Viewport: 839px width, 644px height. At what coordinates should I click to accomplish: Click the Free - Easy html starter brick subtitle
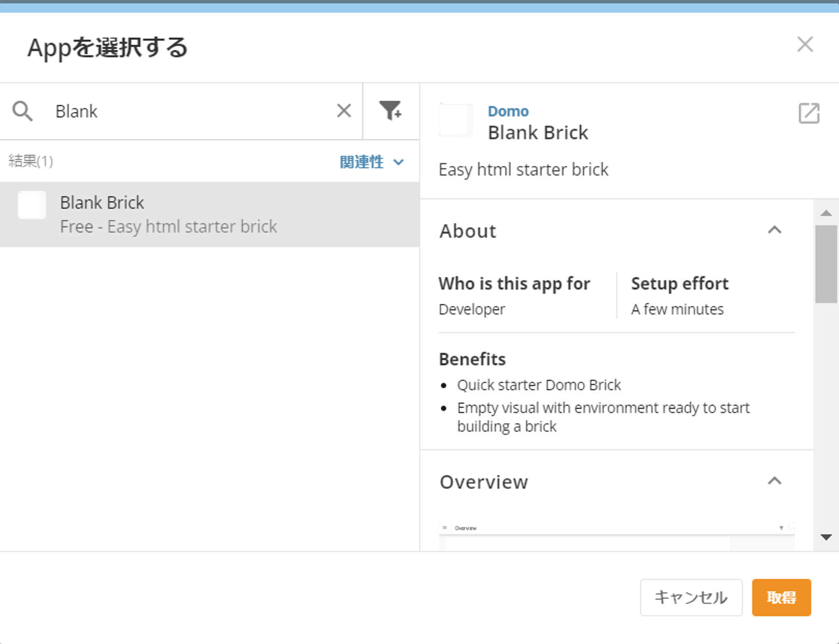[169, 227]
